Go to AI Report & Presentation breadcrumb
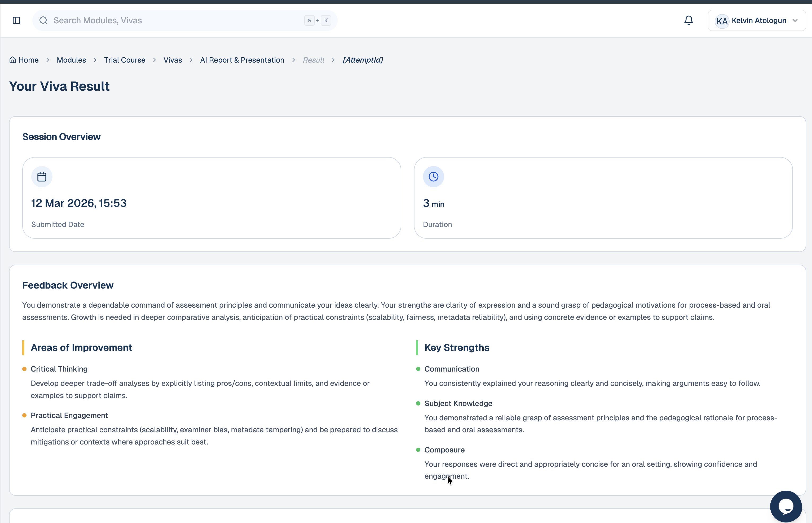Viewport: 812px width, 523px height. (242, 60)
